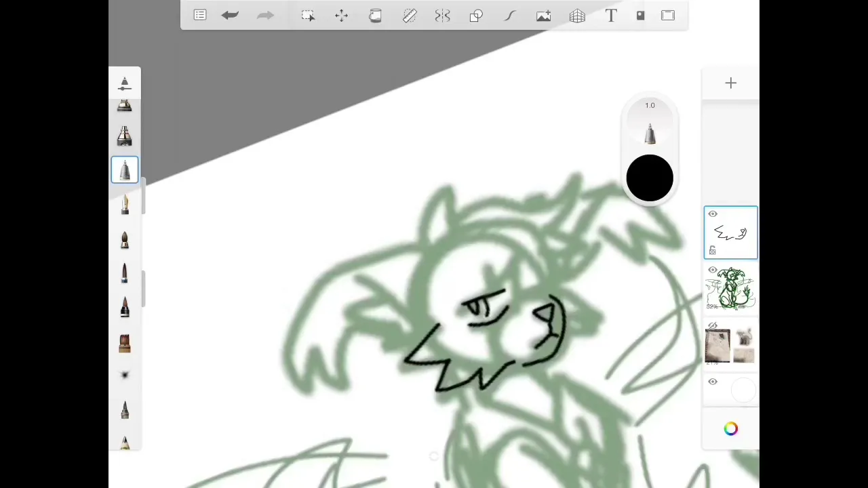Hide the green sketch layer

(x=713, y=270)
